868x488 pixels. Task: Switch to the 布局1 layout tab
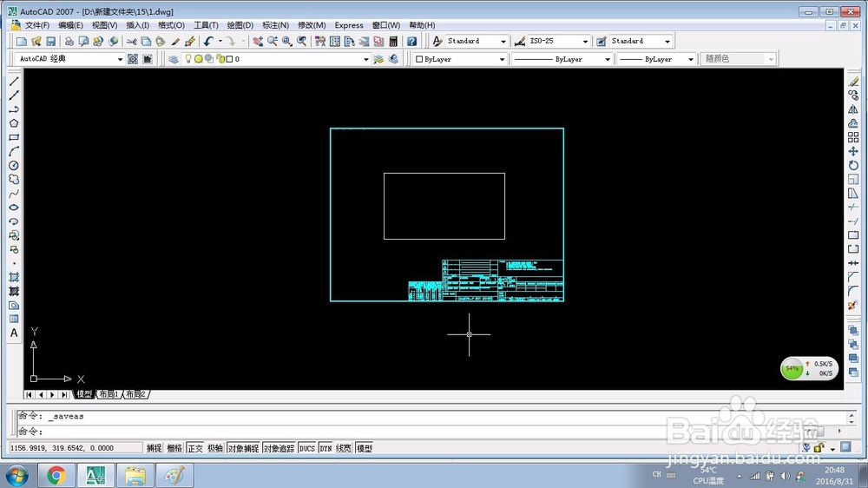pos(109,394)
